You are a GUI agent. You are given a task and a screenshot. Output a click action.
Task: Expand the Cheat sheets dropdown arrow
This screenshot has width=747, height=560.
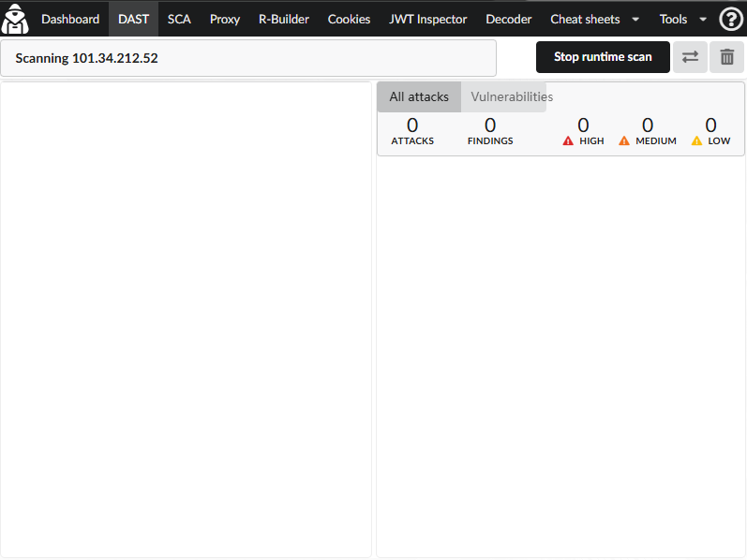point(635,20)
